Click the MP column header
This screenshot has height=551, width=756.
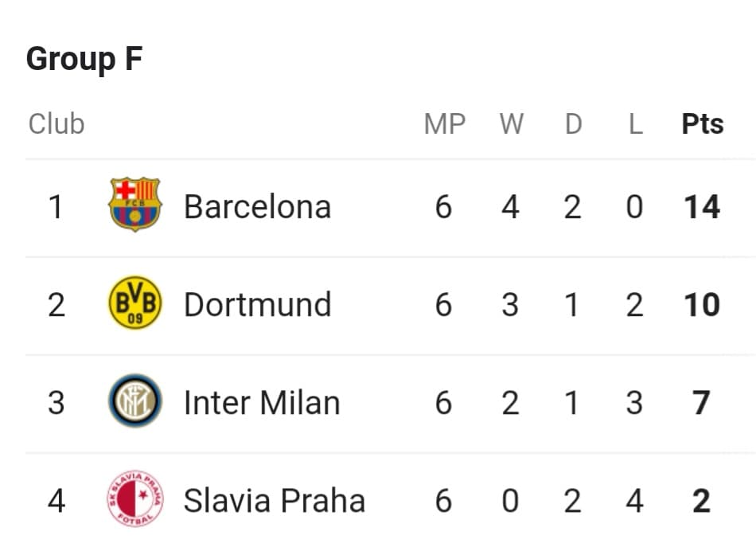tap(445, 124)
